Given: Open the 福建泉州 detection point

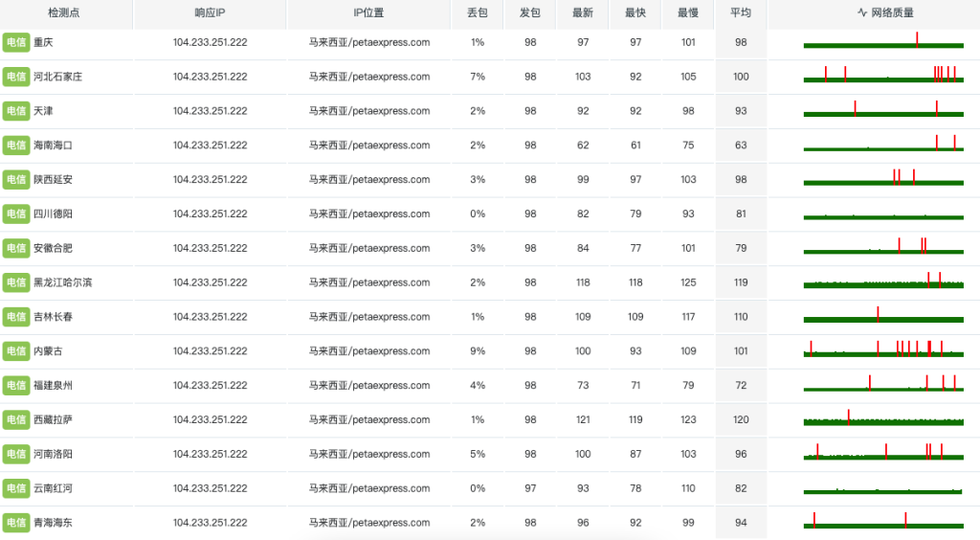Looking at the screenshot, I should [53, 386].
